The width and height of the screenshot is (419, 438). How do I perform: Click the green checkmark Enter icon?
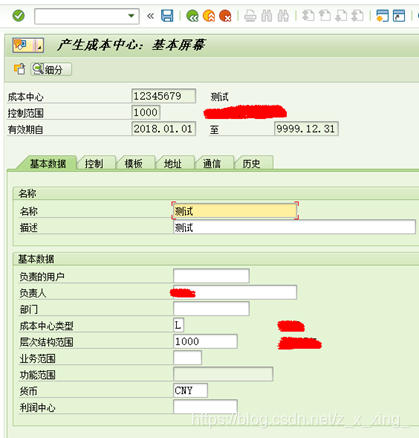18,16
